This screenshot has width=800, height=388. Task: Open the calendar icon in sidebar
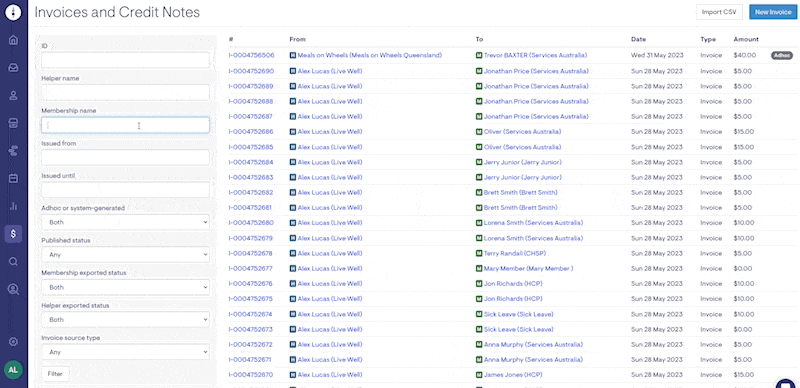[13, 178]
